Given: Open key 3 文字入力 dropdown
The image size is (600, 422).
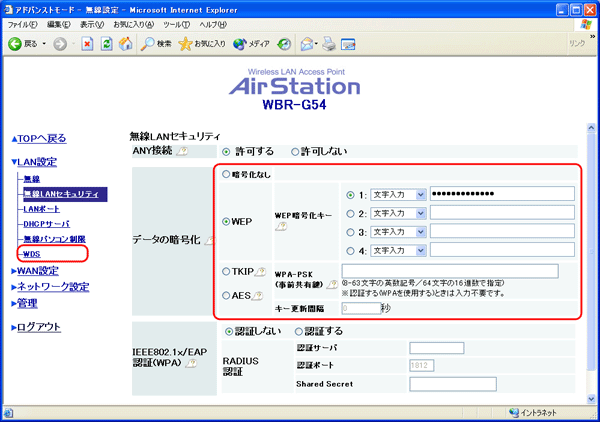Looking at the screenshot, I should pyautogui.click(x=398, y=232).
